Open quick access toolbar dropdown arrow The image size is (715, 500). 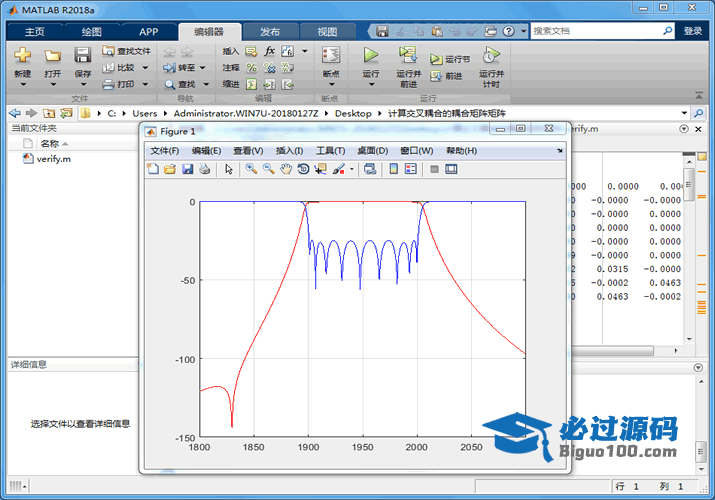click(523, 31)
